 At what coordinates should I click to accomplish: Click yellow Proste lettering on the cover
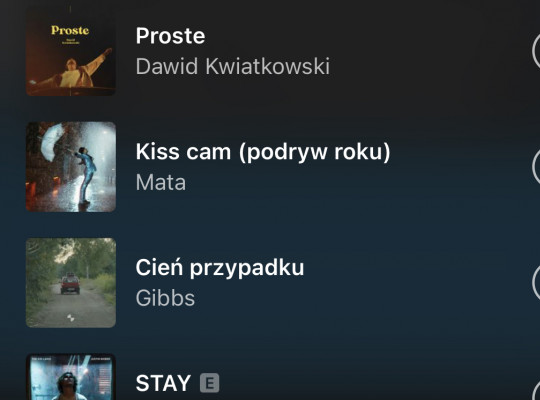coord(70,30)
